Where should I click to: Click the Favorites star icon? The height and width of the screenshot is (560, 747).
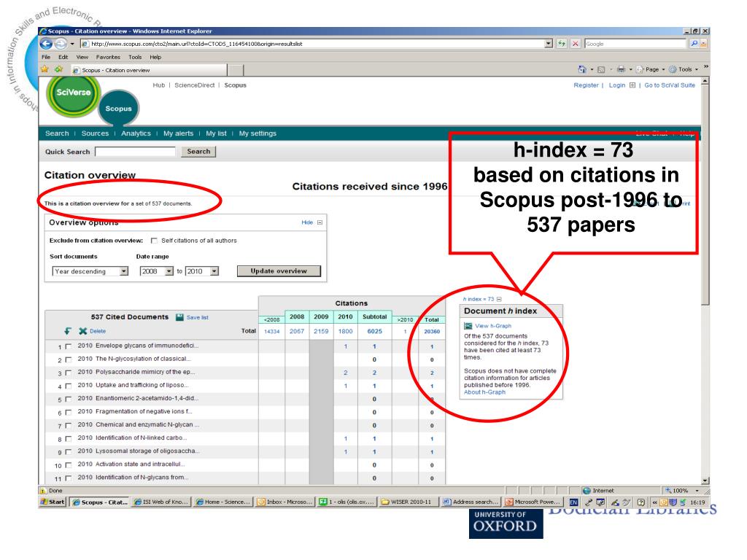click(44, 69)
